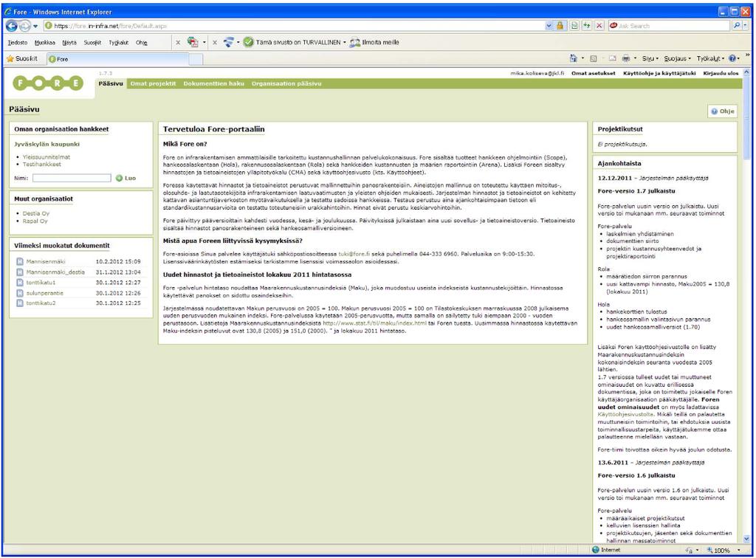Click the Print printer icon

[626, 59]
